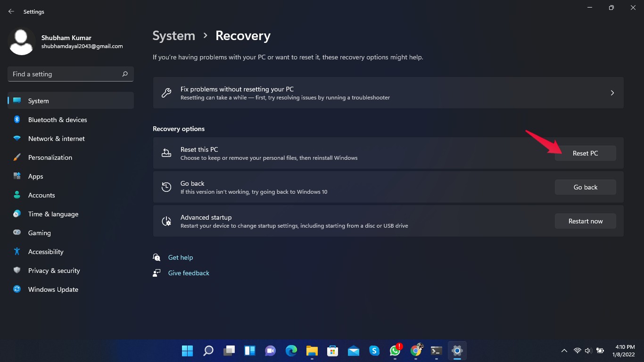The image size is (644, 362).
Task: Open Bluetooth & devices settings
Action: point(57,120)
